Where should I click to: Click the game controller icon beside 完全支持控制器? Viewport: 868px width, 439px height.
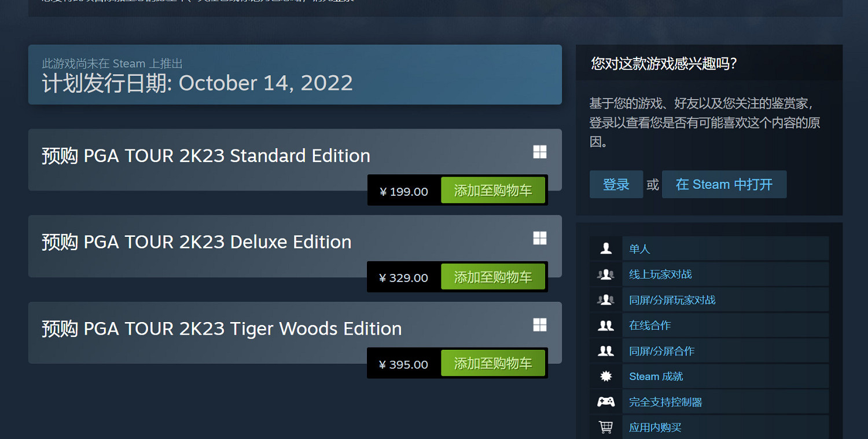pyautogui.click(x=605, y=401)
